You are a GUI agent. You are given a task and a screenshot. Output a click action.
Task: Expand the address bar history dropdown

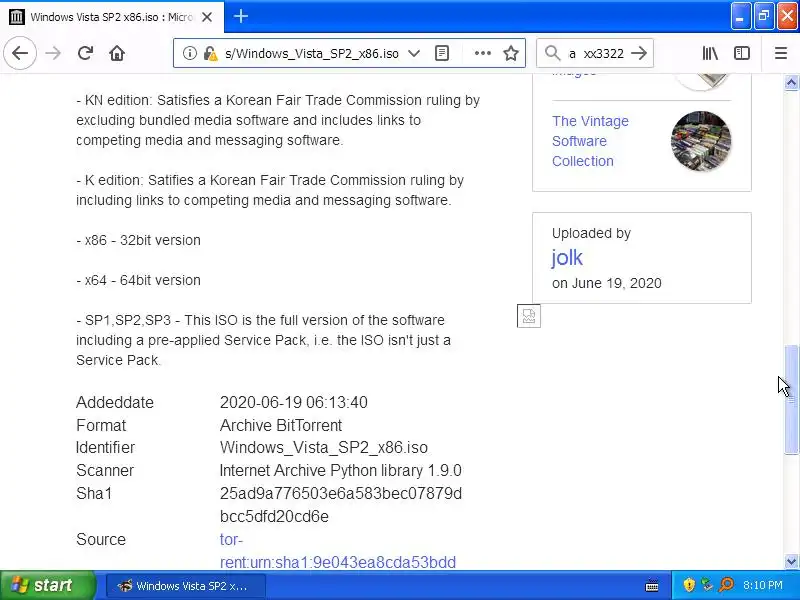(x=414, y=53)
